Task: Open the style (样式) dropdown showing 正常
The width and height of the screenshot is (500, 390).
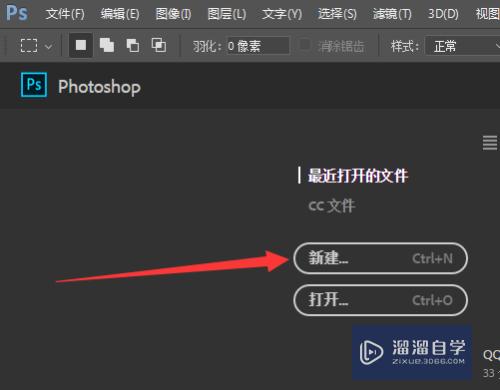Action: coord(463,46)
